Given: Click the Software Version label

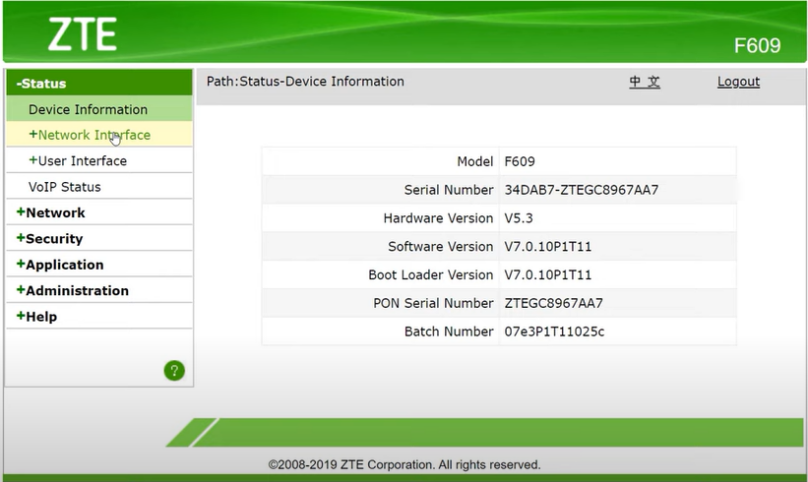Looking at the screenshot, I should [x=441, y=246].
